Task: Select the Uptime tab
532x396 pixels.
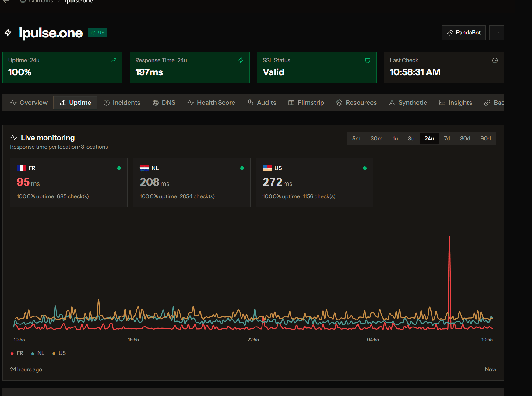Action: click(x=75, y=103)
